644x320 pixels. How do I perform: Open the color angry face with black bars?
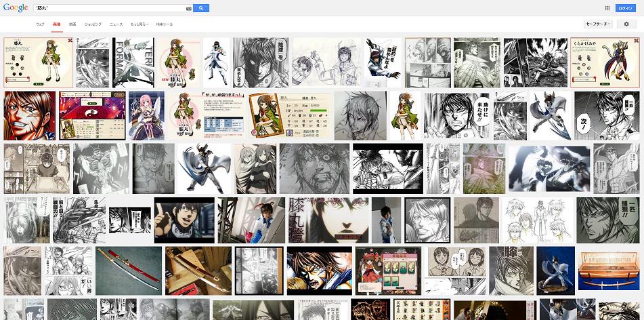pos(320,271)
